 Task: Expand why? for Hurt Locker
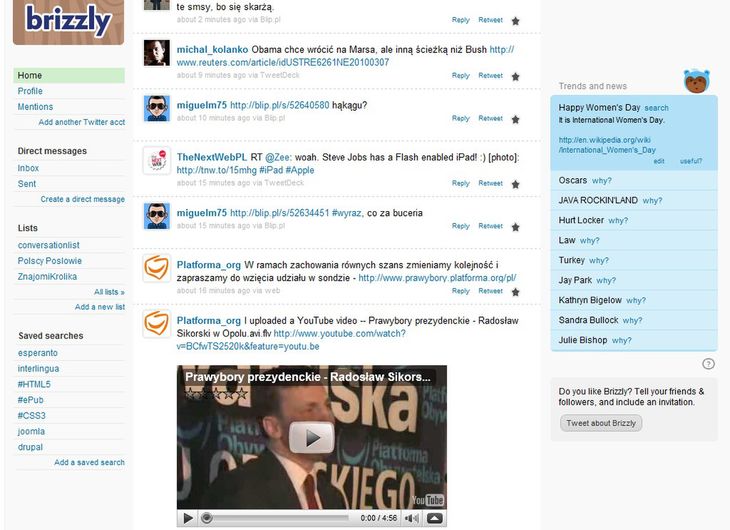tap(618, 221)
